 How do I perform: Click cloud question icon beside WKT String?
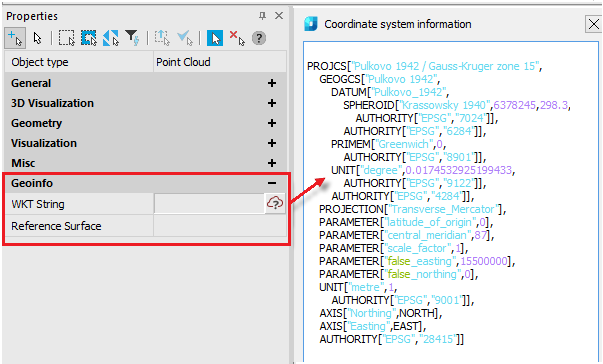pos(275,203)
